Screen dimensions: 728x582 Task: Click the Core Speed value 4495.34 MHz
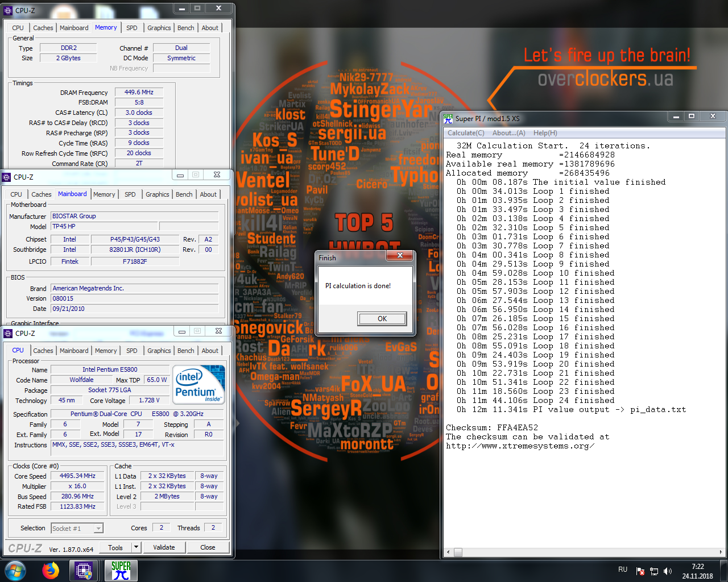coord(78,476)
